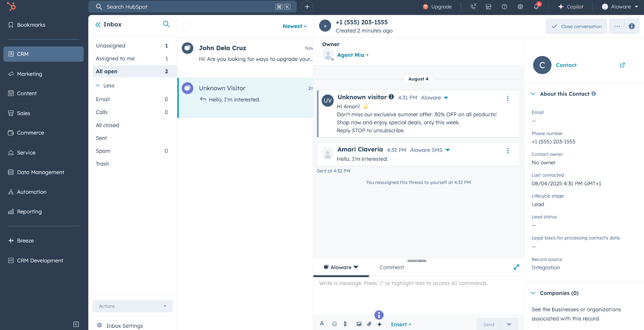Open Marketing in the left navigation
644x330 pixels.
pos(25,74)
